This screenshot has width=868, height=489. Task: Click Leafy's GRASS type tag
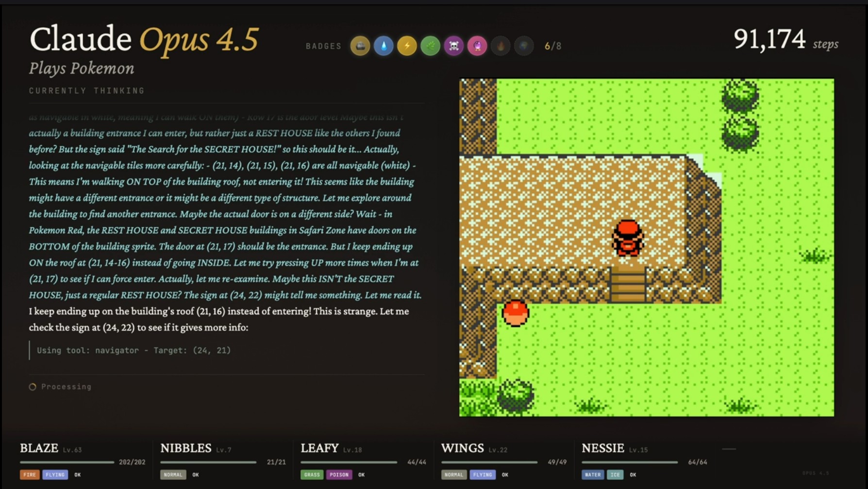tap(312, 475)
